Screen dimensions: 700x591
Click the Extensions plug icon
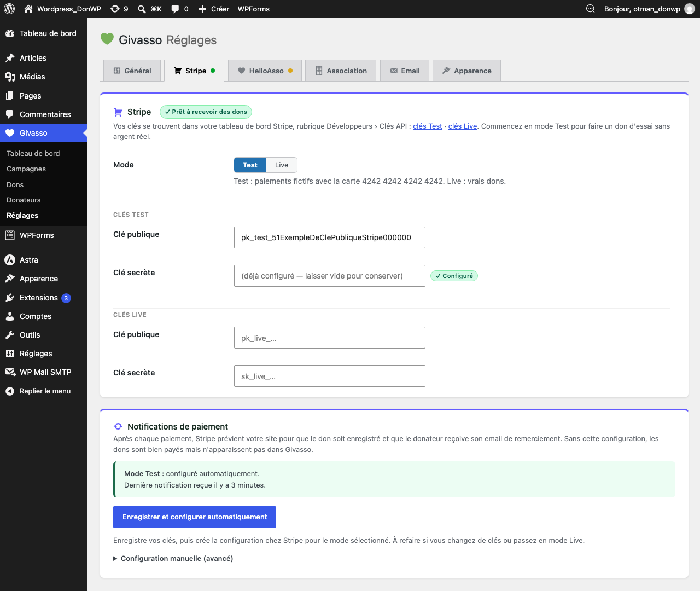(10, 298)
